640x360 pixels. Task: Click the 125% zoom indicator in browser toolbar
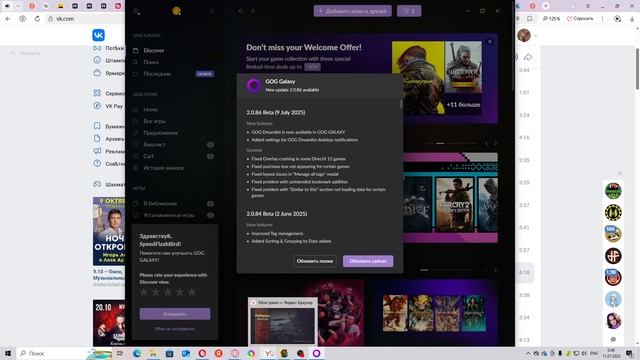(551, 19)
